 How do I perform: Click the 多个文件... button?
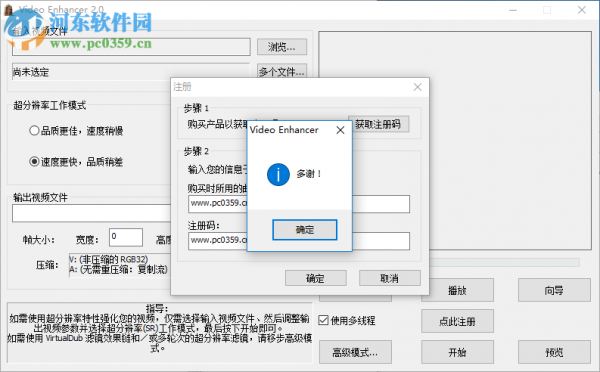282,71
